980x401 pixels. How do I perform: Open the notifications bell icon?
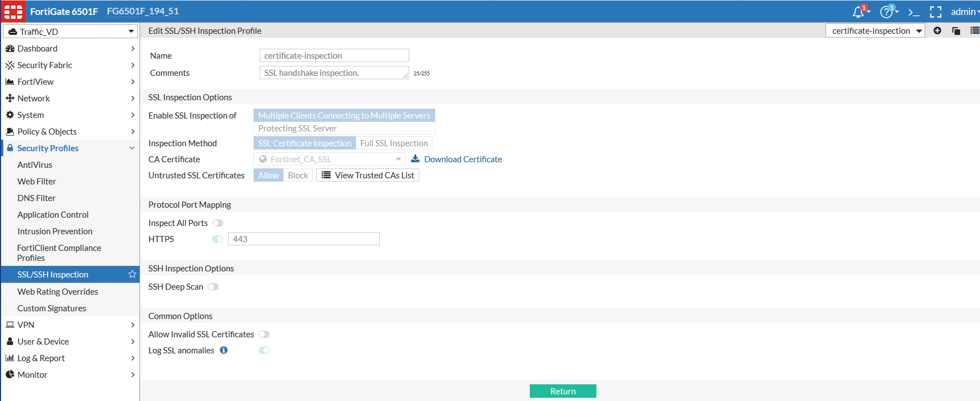click(859, 12)
